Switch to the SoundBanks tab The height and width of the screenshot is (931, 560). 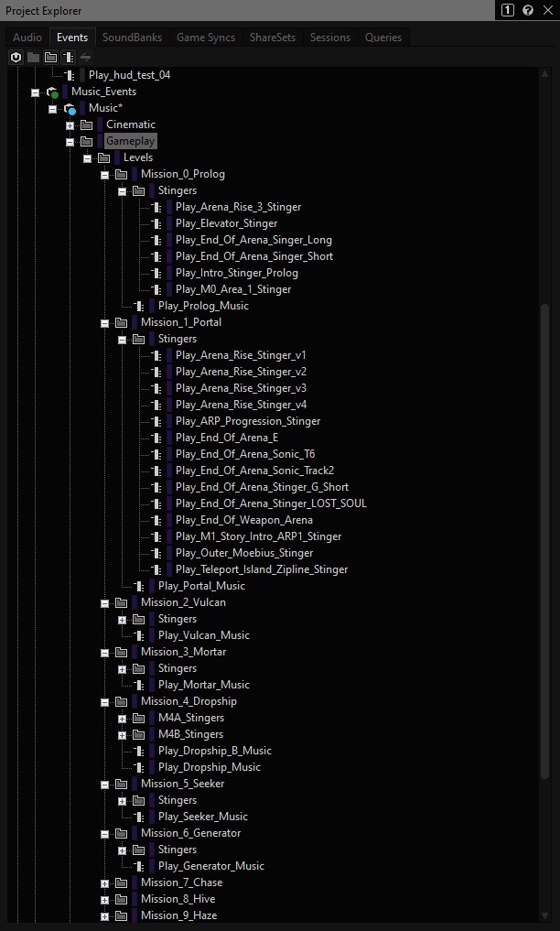tap(132, 38)
